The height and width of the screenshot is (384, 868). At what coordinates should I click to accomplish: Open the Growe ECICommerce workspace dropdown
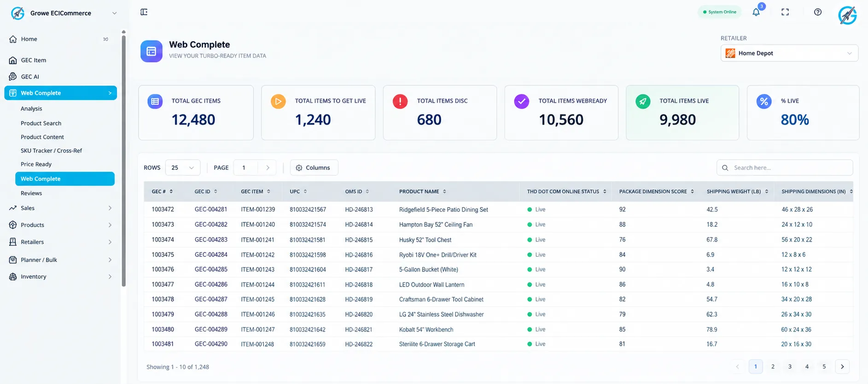[64, 13]
